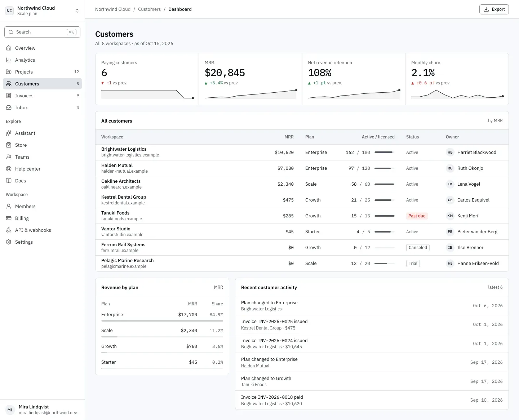Click the Members person icon
Screen dimensions: 519x420
coord(9,206)
